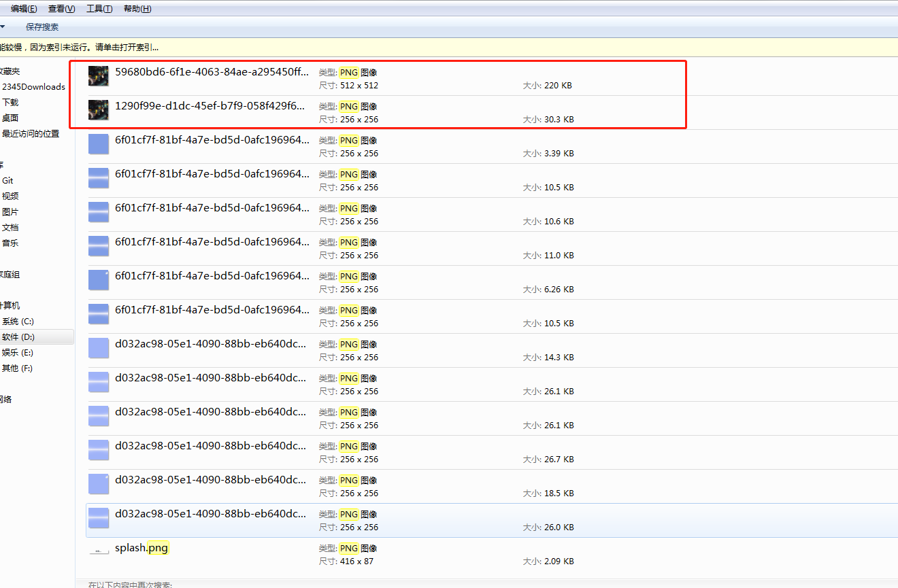Select the 娱乐 (E:) drive
The image size is (898, 588).
pos(18,353)
